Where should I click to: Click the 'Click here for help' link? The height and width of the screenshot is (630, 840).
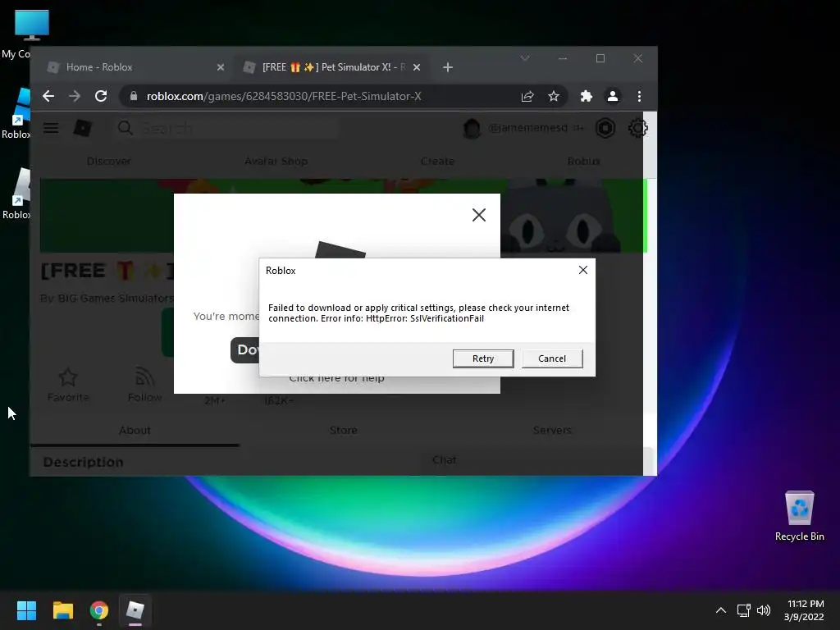tap(336, 379)
